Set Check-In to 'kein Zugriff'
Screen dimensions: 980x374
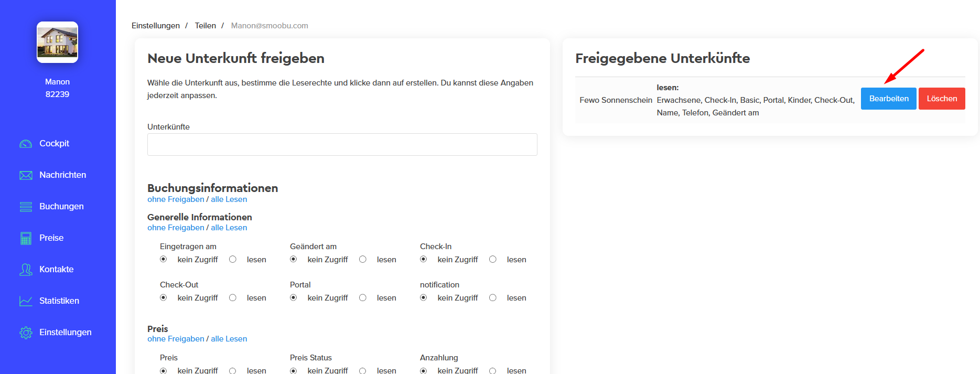424,259
